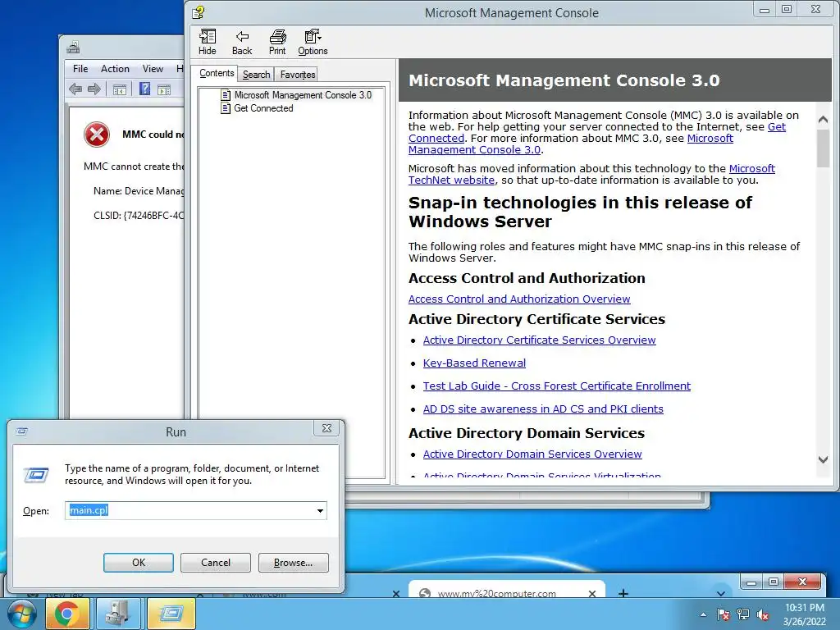The image size is (840, 630).
Task: Switch to the Favorites tab
Action: pos(297,75)
